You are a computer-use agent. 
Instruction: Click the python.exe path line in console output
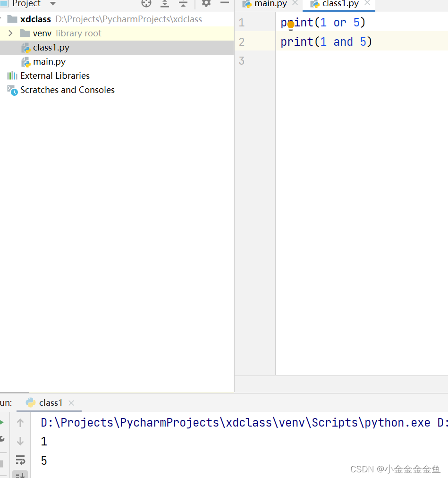tap(244, 423)
